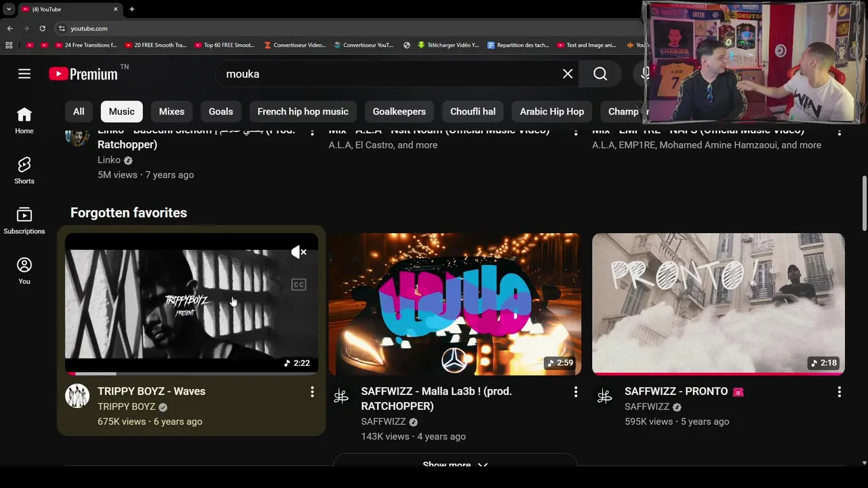Click '143K views · 4 years ago' text
The image size is (868, 488).
coord(414,436)
